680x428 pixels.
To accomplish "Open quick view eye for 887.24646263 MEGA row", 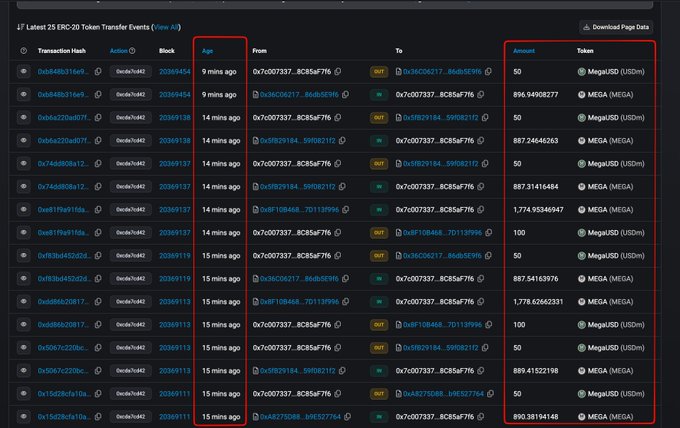I will click(x=23, y=140).
